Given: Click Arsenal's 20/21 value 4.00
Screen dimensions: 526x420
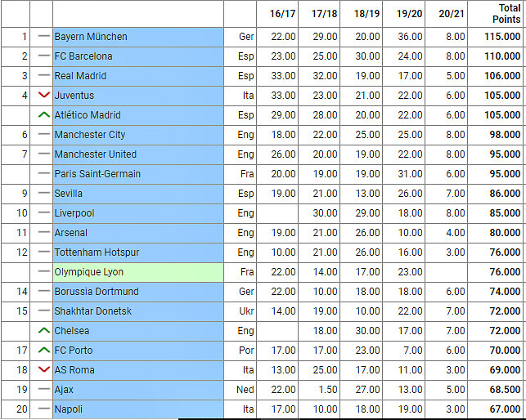Looking at the screenshot, I should point(455,233).
